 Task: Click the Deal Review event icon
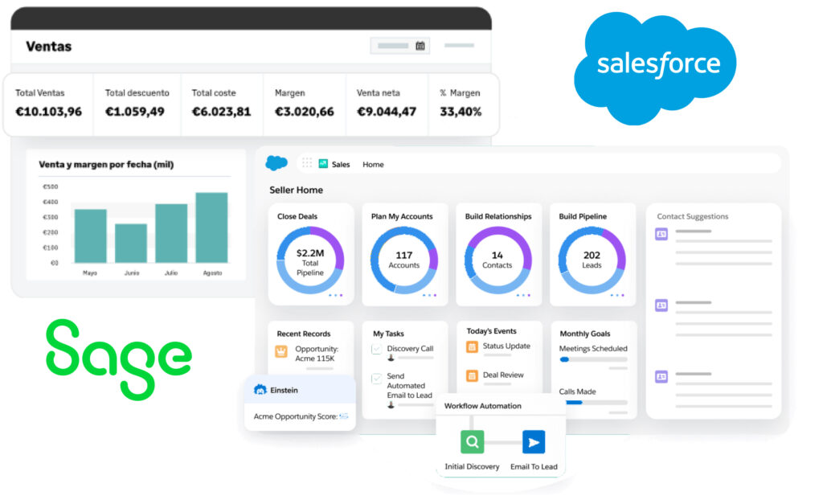(472, 375)
